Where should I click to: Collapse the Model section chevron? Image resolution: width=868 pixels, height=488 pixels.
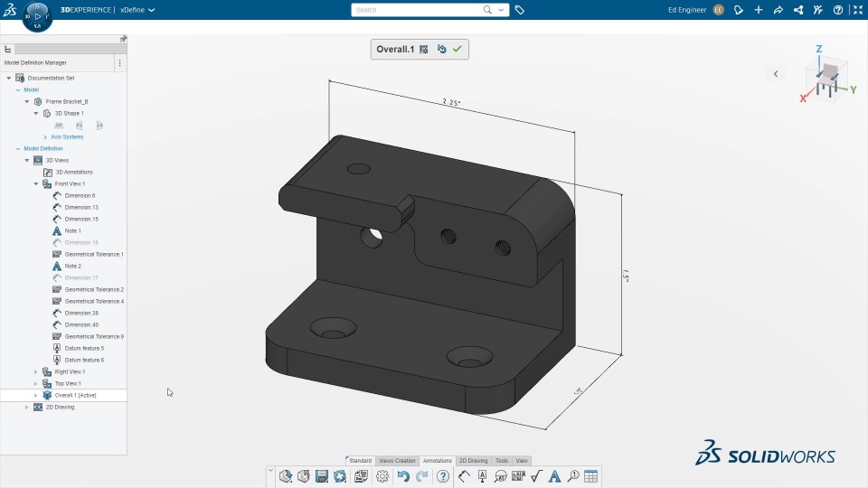pos(18,89)
